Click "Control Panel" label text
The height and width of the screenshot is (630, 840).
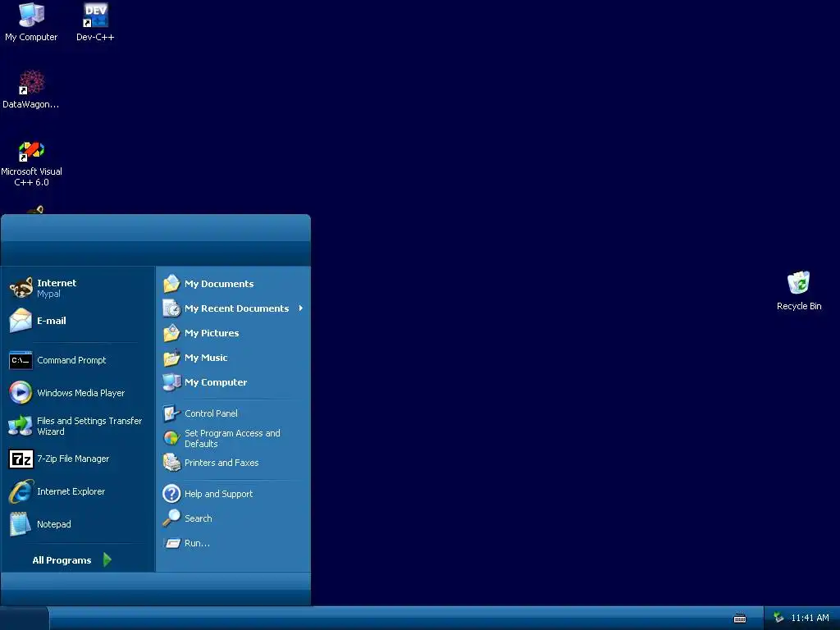(211, 413)
